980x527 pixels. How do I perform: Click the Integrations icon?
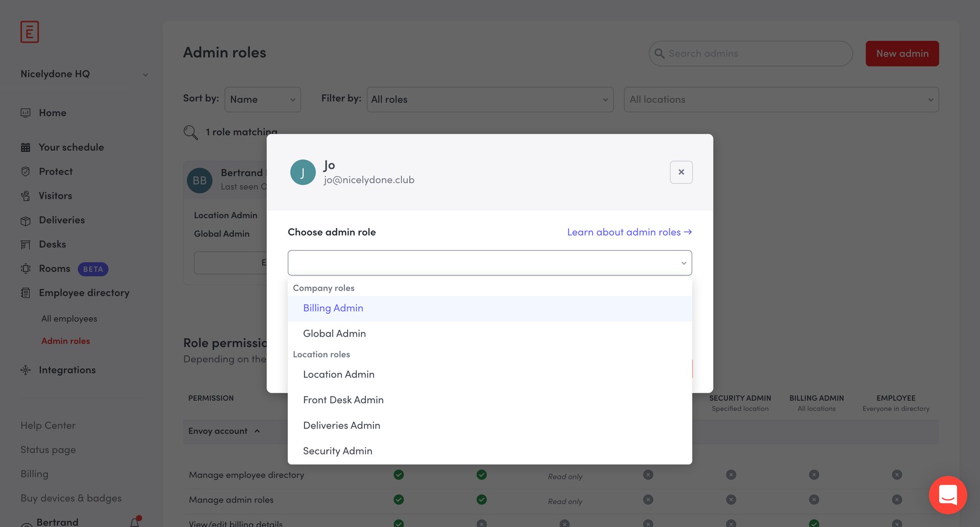pos(25,370)
